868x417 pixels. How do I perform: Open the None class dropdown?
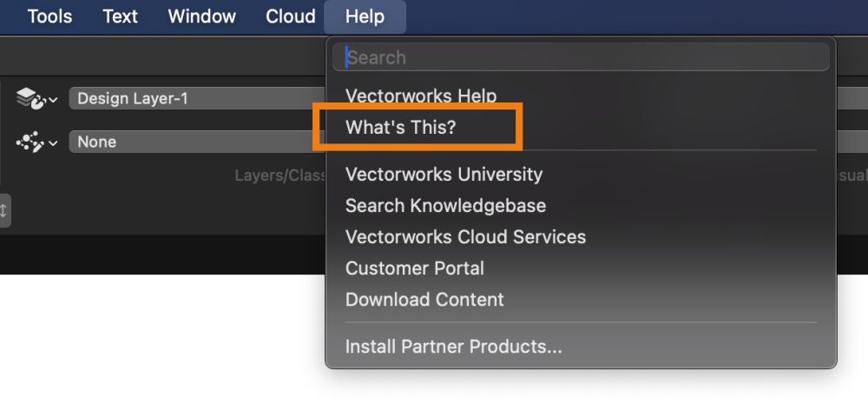tap(195, 142)
